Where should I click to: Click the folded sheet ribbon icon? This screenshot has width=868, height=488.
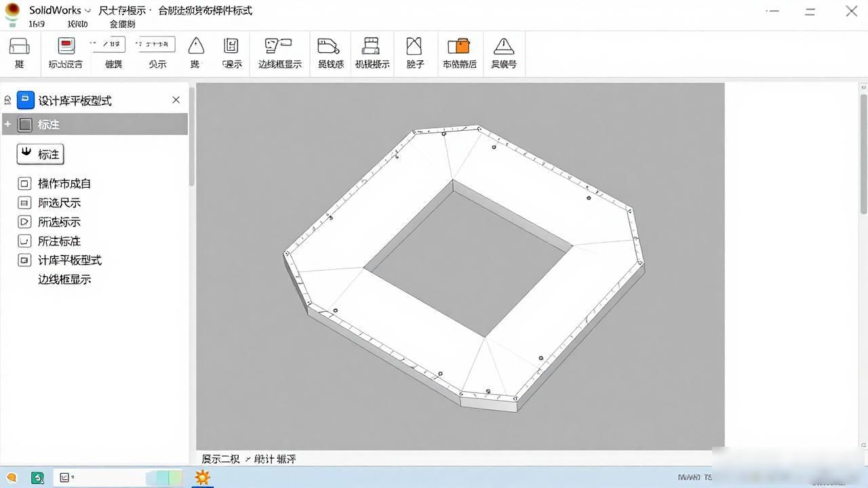tap(414, 45)
